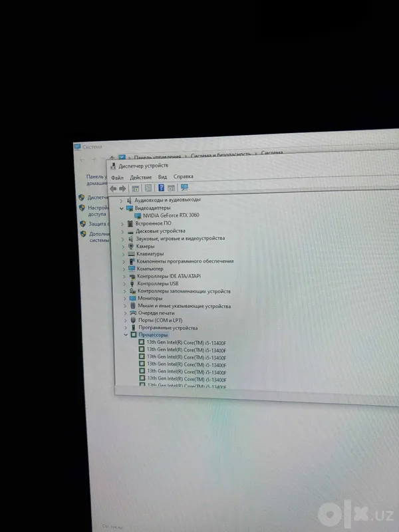Screen dimensions: 399x532
Task: Click the Up arrow in System window address bar
Action: pos(112,158)
